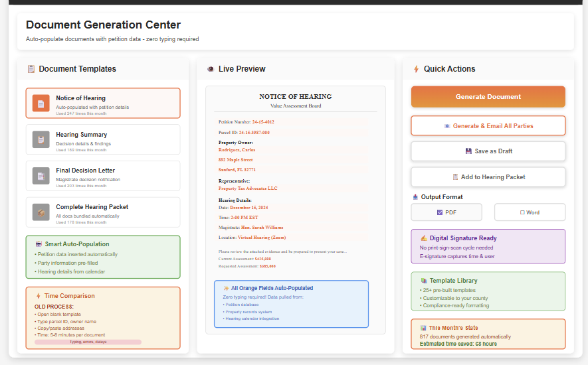Click the Digital Signature Ready icon
The image size is (588, 365).
[x=424, y=238]
